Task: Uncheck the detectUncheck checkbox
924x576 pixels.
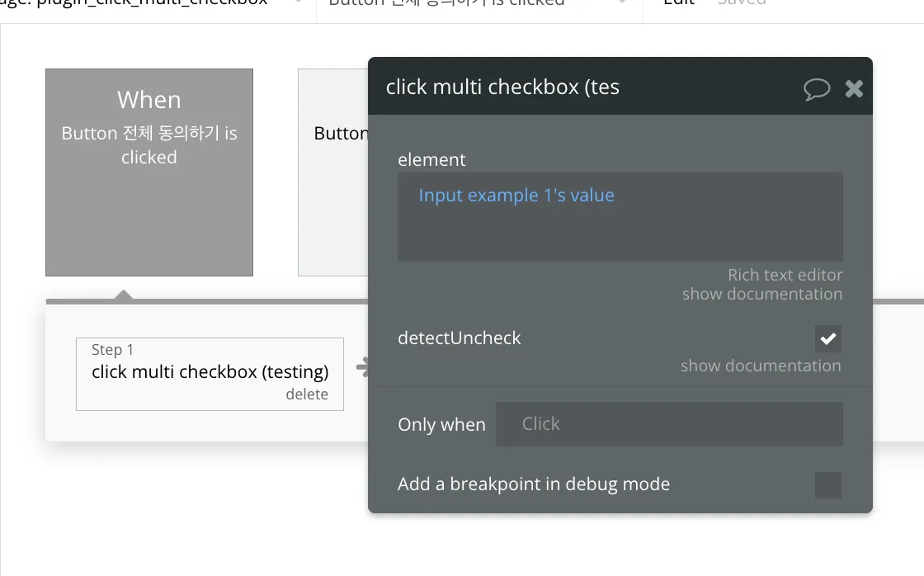Action: (828, 338)
